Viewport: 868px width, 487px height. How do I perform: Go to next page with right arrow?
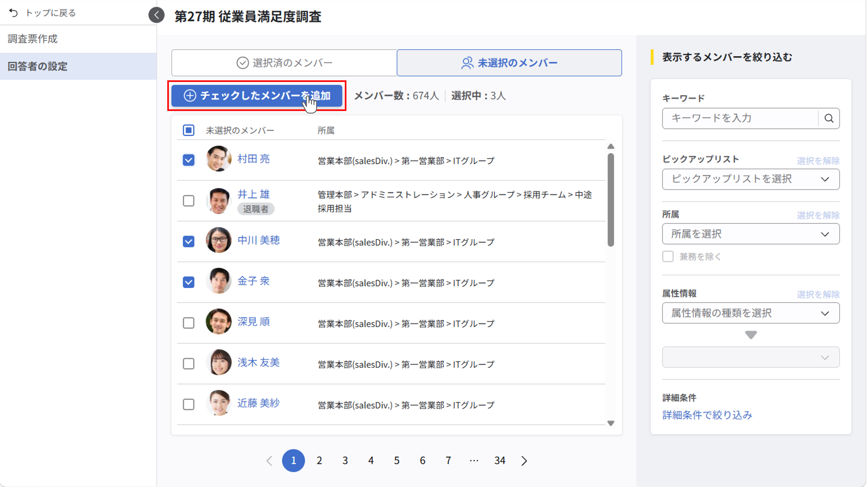(524, 461)
